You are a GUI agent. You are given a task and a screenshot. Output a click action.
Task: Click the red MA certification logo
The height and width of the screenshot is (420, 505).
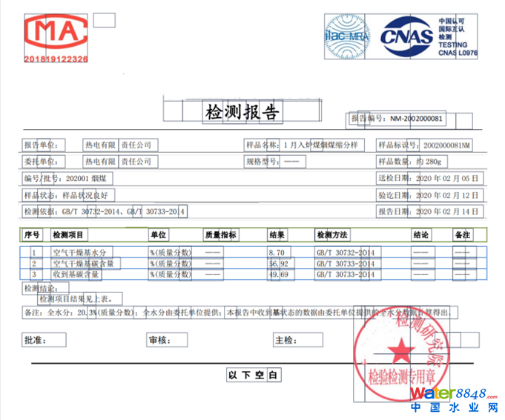[x=56, y=34]
